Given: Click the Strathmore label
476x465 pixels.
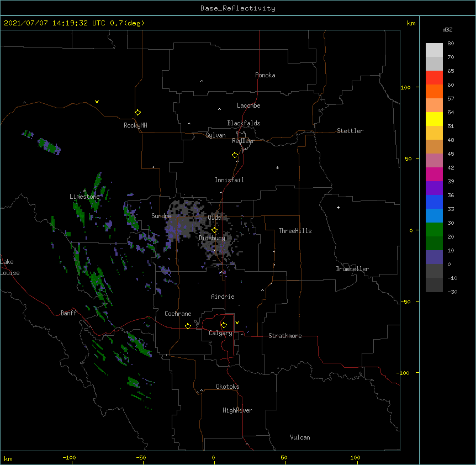Looking at the screenshot, I should tap(285, 336).
